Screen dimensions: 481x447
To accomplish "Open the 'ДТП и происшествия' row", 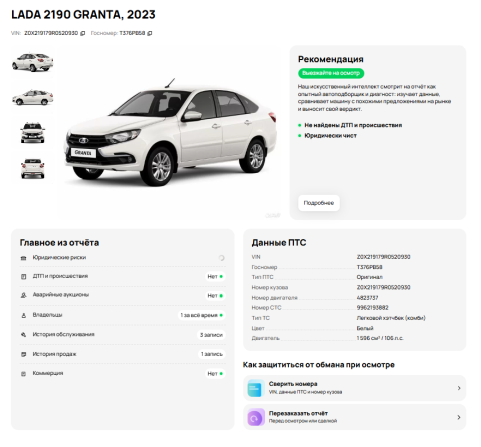I will (x=123, y=276).
